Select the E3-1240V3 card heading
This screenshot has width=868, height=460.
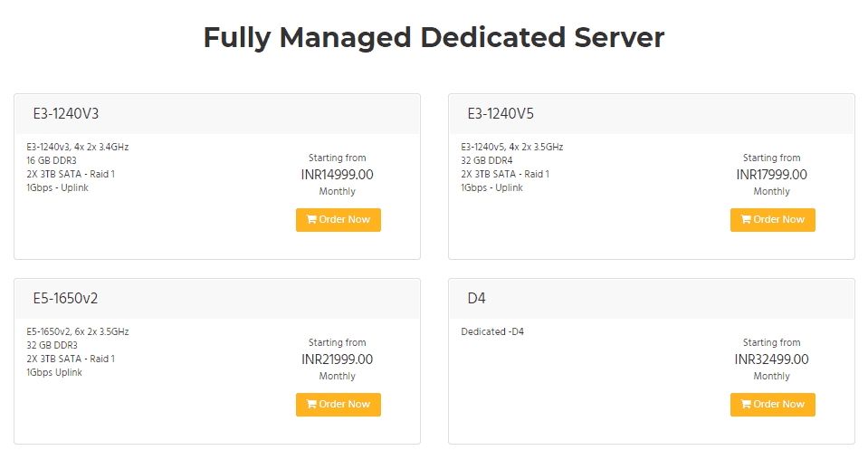[x=66, y=113]
